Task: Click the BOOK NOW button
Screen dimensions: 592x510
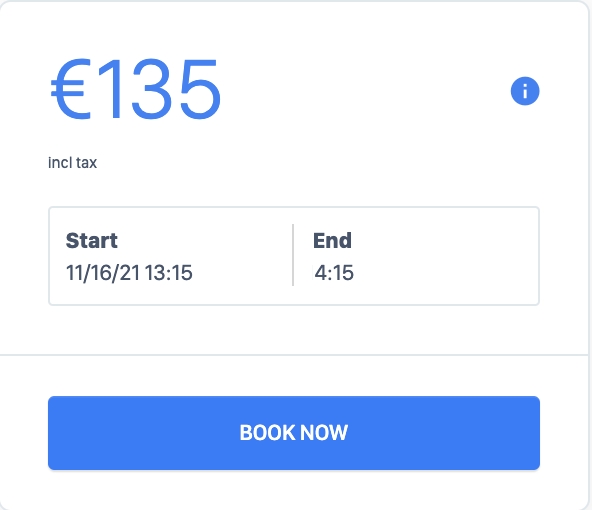Action: click(294, 433)
